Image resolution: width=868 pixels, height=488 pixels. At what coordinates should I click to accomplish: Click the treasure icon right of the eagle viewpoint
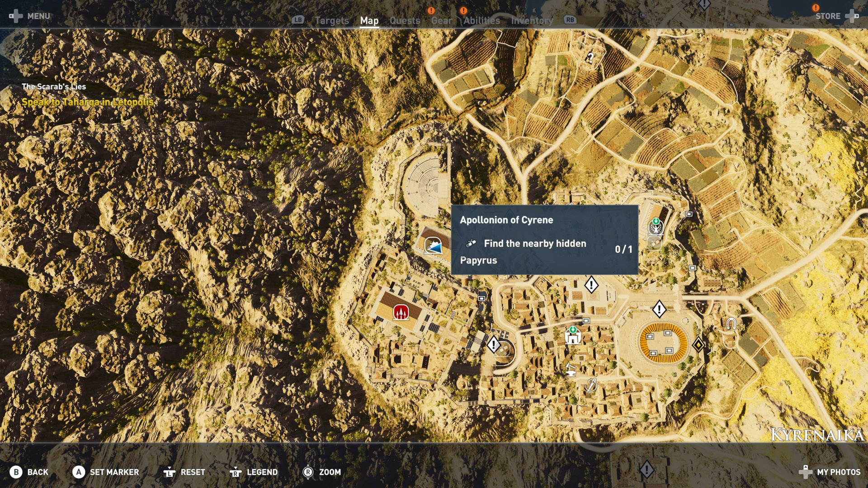689,214
